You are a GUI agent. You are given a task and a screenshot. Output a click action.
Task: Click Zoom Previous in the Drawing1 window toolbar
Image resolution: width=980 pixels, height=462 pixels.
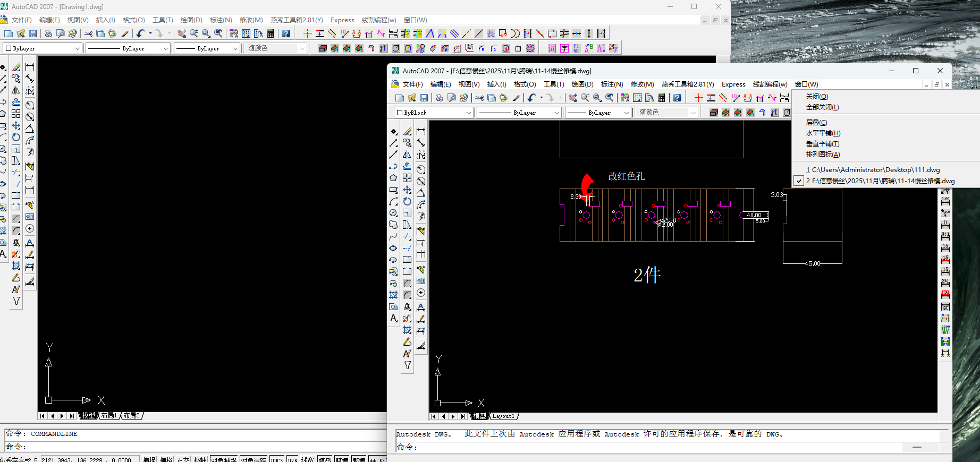tap(218, 33)
